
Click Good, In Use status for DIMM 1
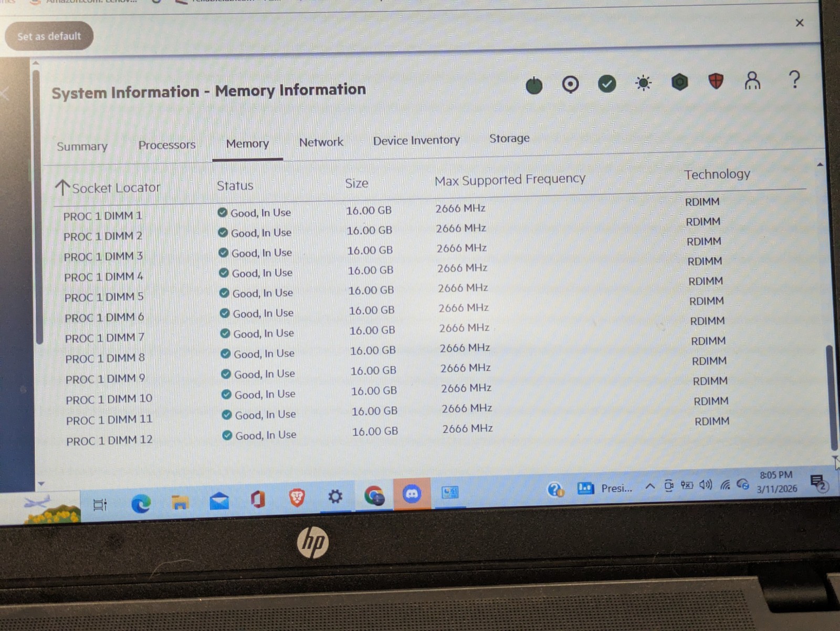pos(255,213)
